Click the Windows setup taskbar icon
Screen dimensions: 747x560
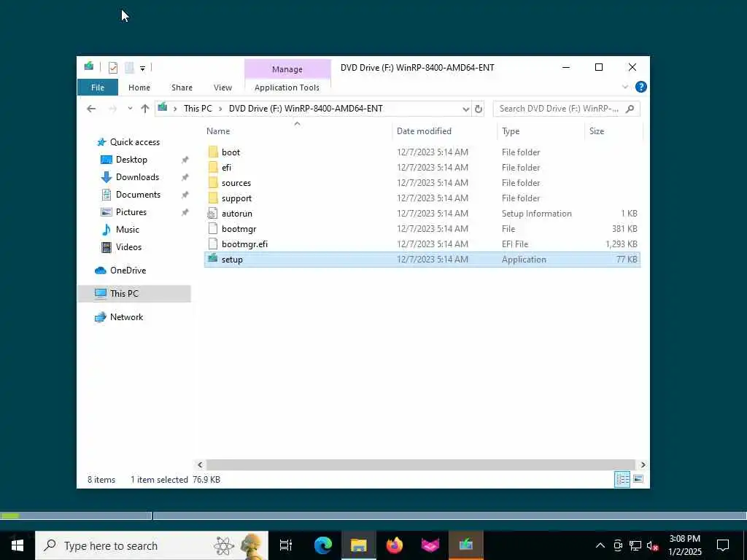(466, 545)
